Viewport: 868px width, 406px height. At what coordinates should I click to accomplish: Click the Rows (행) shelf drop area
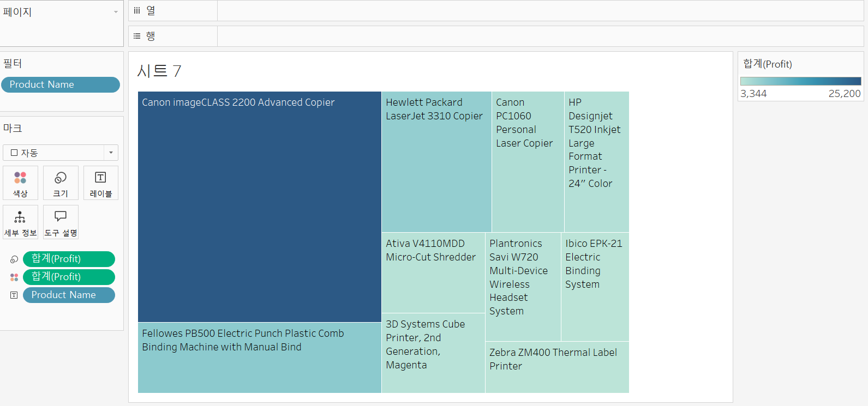point(540,36)
